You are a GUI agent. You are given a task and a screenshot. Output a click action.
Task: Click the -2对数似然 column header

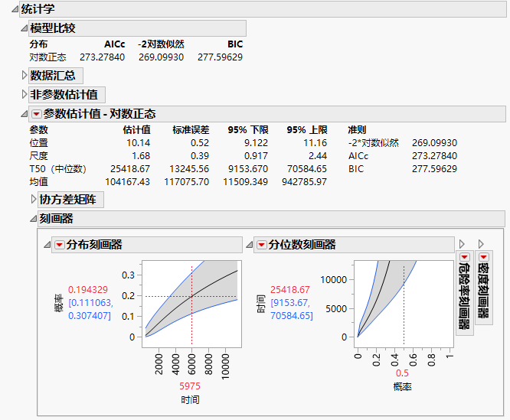(161, 44)
